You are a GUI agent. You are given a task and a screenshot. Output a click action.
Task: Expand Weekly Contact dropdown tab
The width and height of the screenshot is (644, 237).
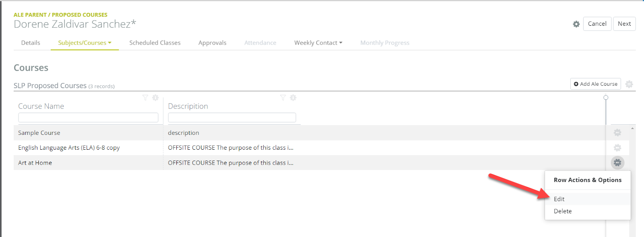[x=318, y=43]
